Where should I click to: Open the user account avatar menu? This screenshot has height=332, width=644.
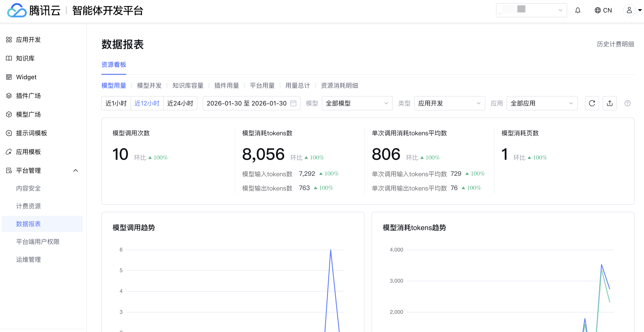tap(629, 10)
